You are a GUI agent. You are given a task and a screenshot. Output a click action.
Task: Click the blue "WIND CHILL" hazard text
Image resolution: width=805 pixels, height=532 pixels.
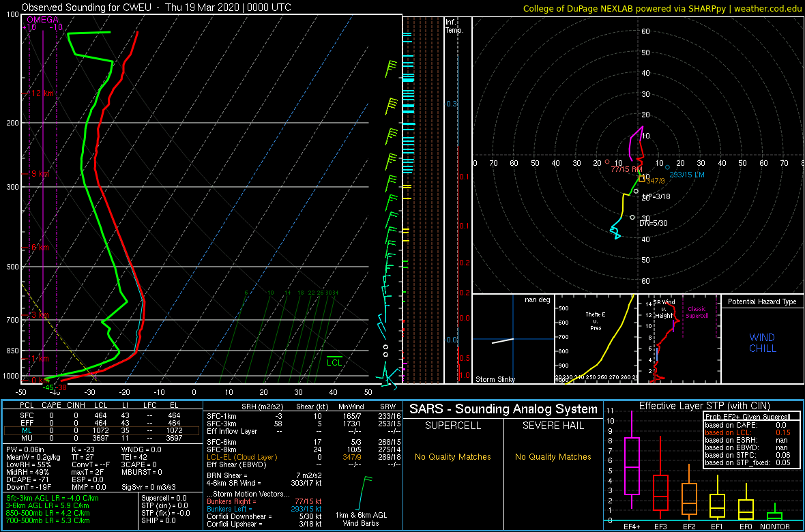click(x=762, y=343)
